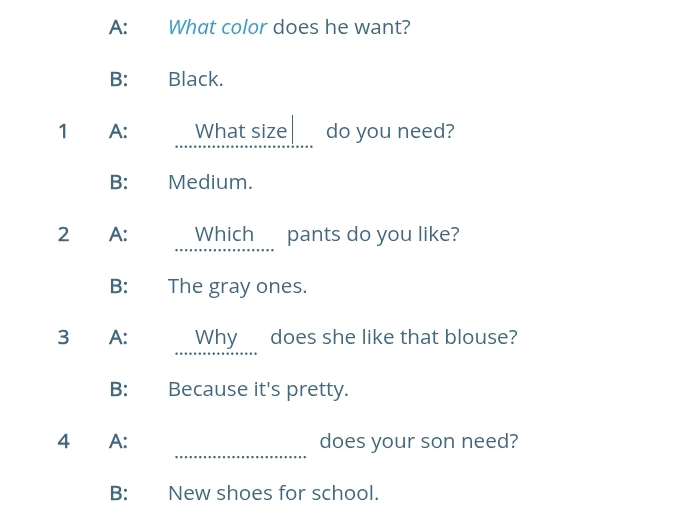
Task: Click the reply "Medium."
Action: pos(210,183)
